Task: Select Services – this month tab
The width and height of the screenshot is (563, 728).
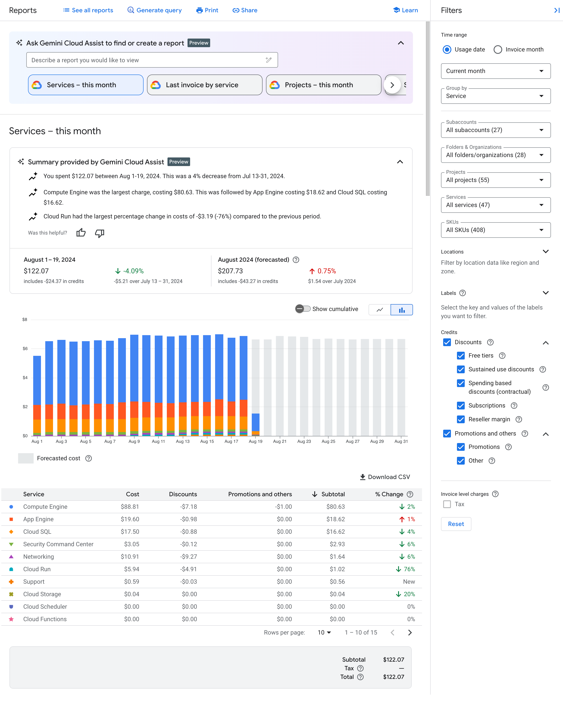Action: click(86, 84)
